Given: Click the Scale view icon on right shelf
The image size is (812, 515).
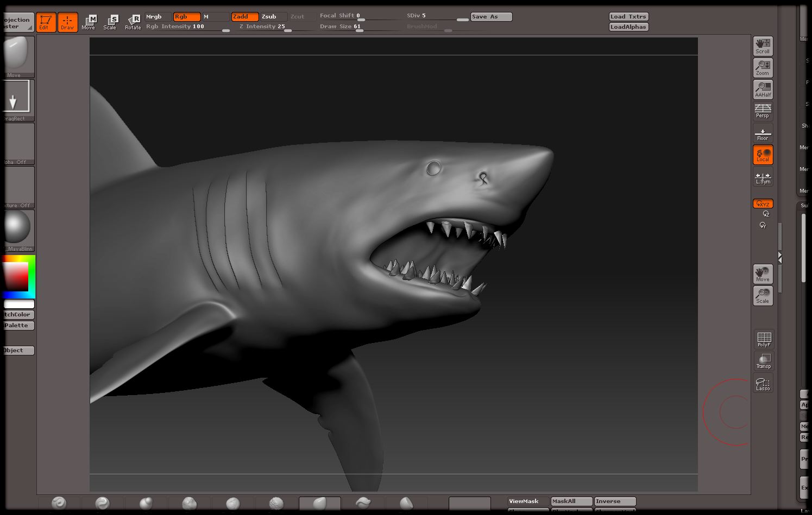Looking at the screenshot, I should (763, 296).
